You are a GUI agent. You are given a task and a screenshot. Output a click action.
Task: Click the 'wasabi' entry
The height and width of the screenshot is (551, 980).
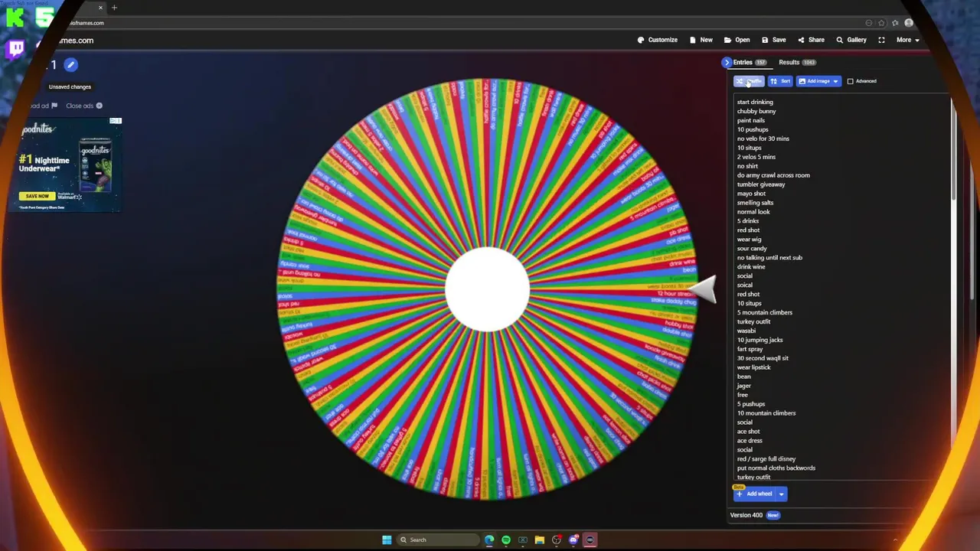746,331
